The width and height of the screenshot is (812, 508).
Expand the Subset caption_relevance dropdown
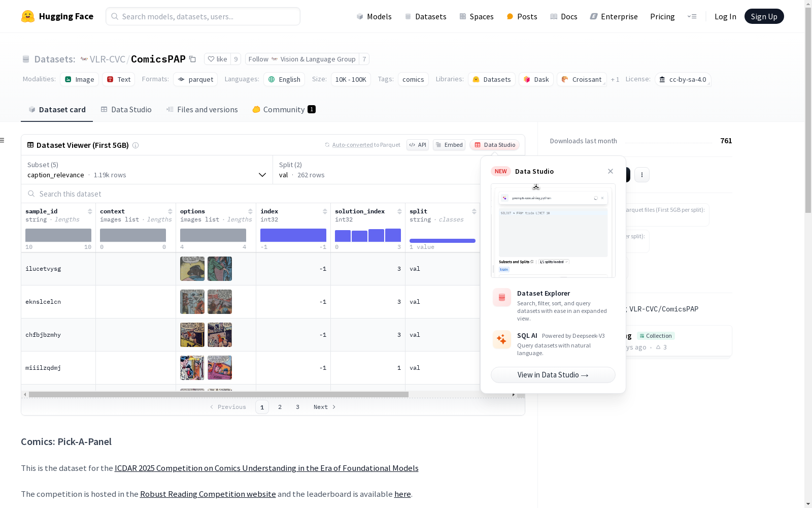pyautogui.click(x=147, y=170)
